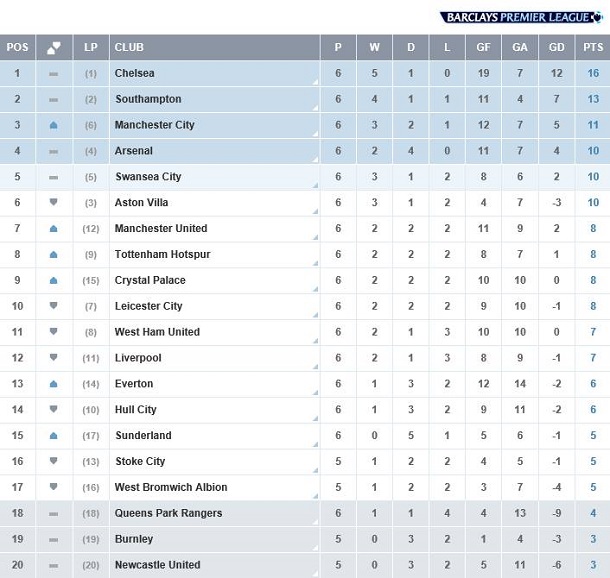This screenshot has width=610, height=578.
Task: Expand the Arsenal row details triangle
Action: click(316, 159)
